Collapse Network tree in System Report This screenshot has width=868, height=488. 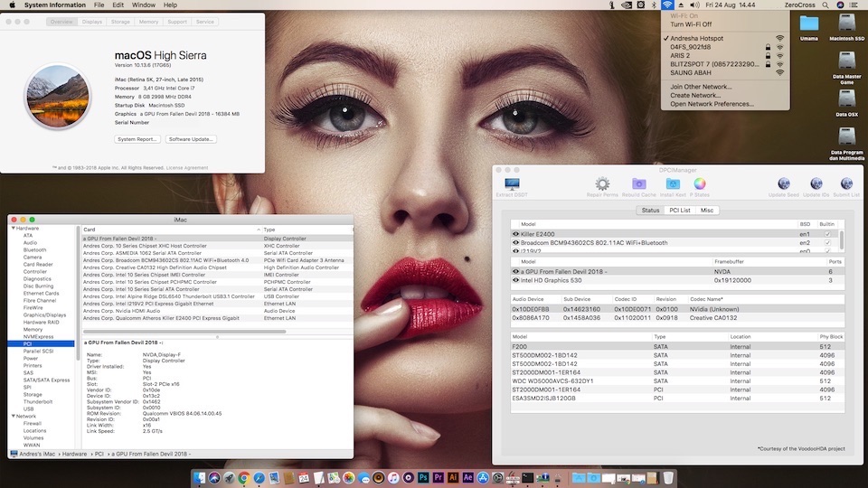point(14,416)
